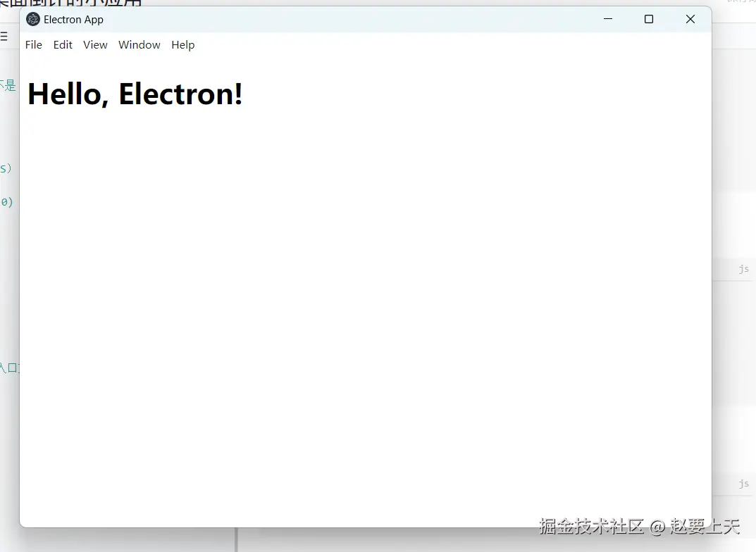Open the View menu
Screen dimensions: 756x552
[x=95, y=45]
